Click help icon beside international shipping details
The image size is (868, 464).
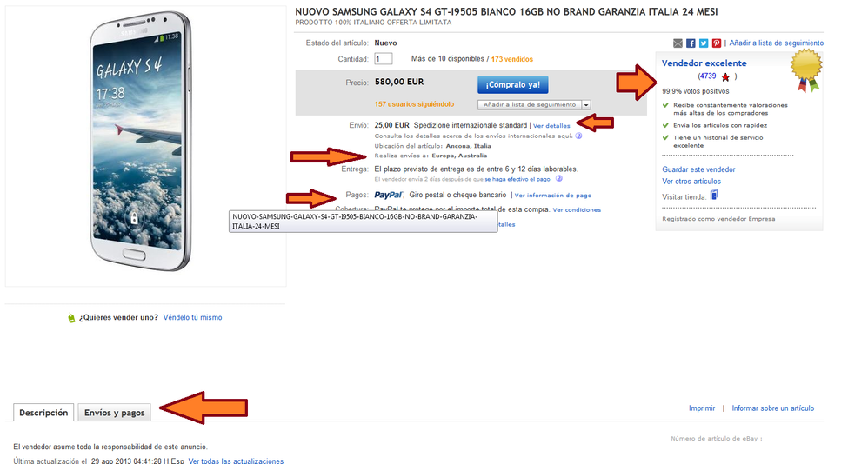click(x=578, y=136)
